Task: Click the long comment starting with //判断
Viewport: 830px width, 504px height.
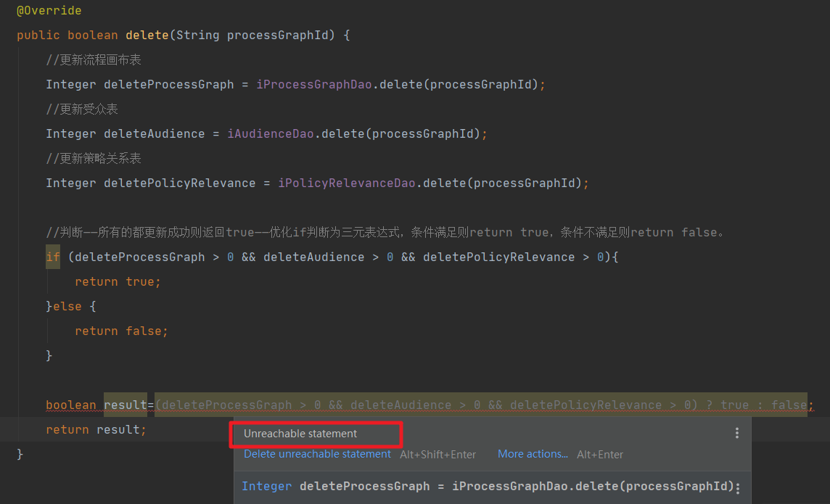Action: [x=385, y=232]
